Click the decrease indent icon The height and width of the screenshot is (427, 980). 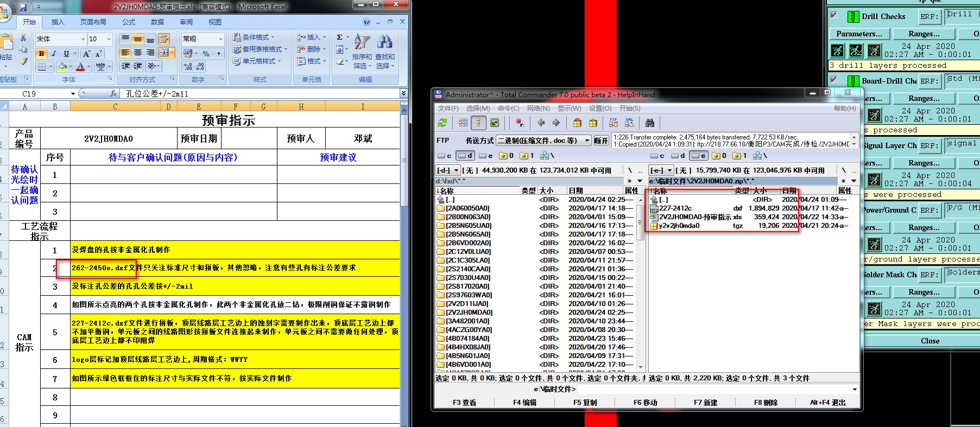tap(125, 66)
